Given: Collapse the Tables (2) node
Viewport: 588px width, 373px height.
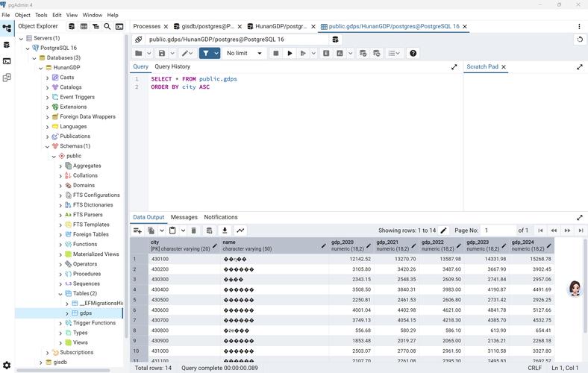Looking at the screenshot, I should 60,293.
